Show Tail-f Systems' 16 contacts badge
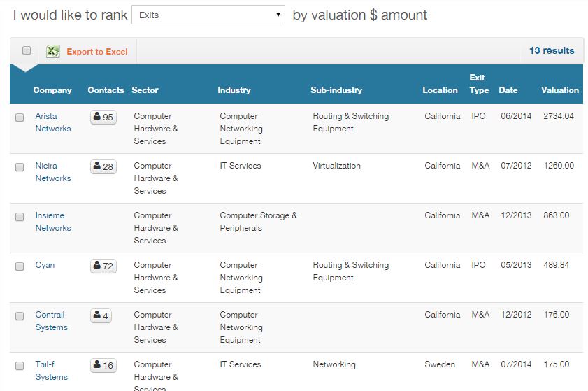The height and width of the screenshot is (391, 588). point(103,365)
